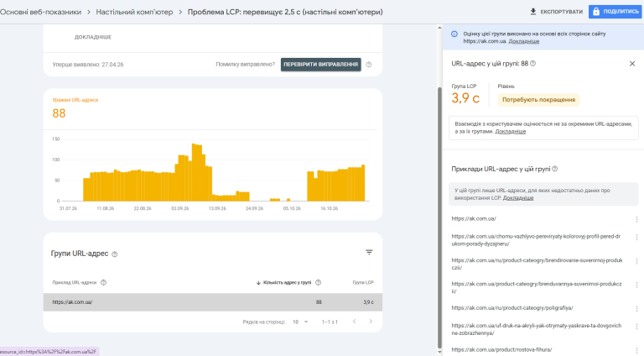Click help icon beside 'URL-адрес у цій групі: 88'
Viewport: 644px width, 356px height.
click(532, 63)
